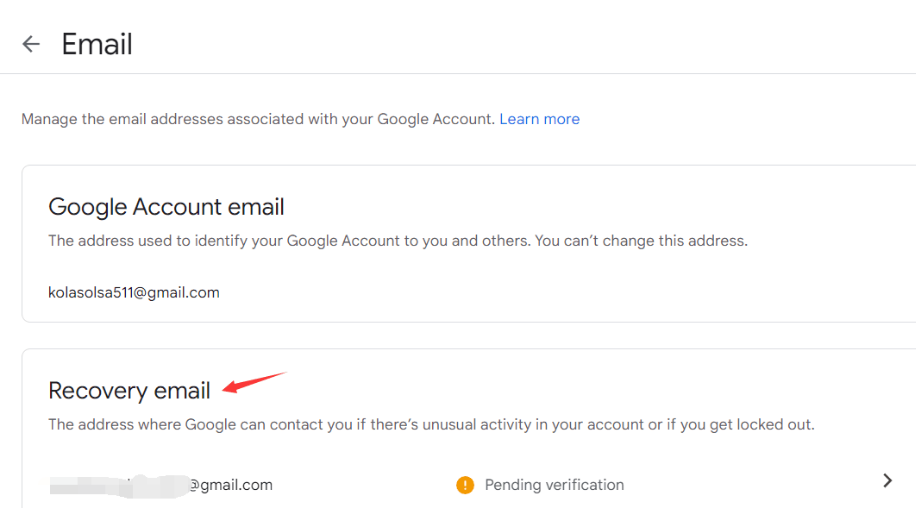Open the Learn more link
The image size is (916, 508).
(539, 119)
